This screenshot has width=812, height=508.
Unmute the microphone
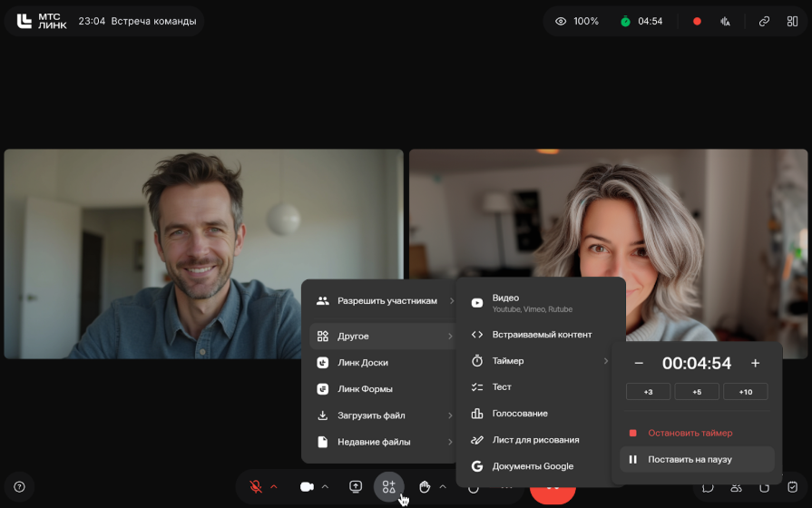(x=255, y=487)
